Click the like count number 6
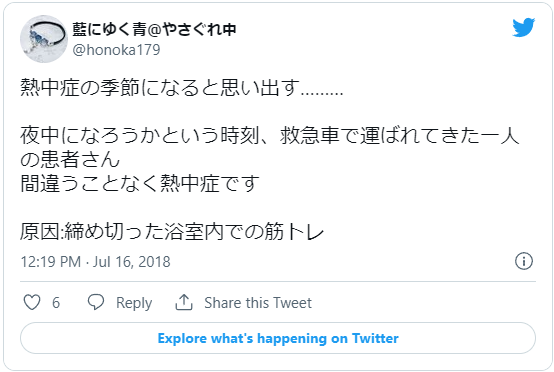This screenshot has height=372, width=554. point(56,303)
